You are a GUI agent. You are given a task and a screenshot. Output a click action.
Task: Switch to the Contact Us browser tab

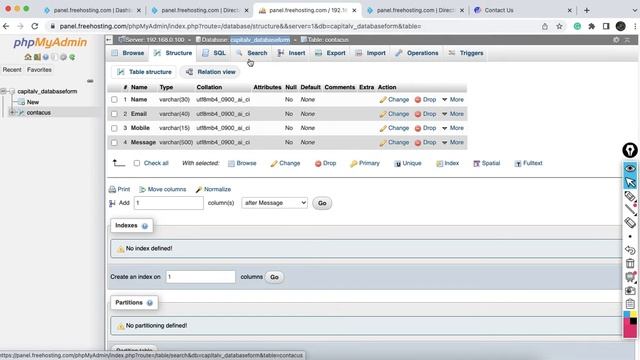[522, 10]
